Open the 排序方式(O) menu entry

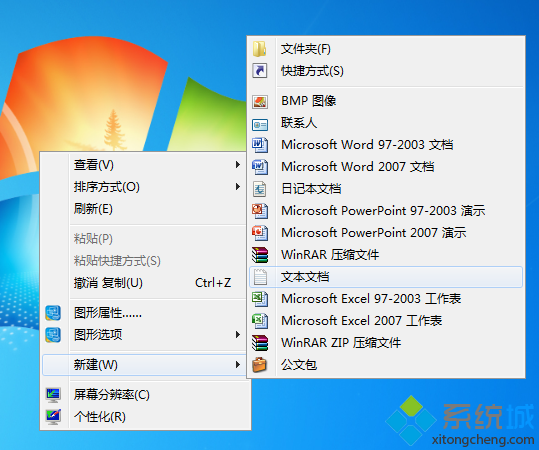(144, 187)
